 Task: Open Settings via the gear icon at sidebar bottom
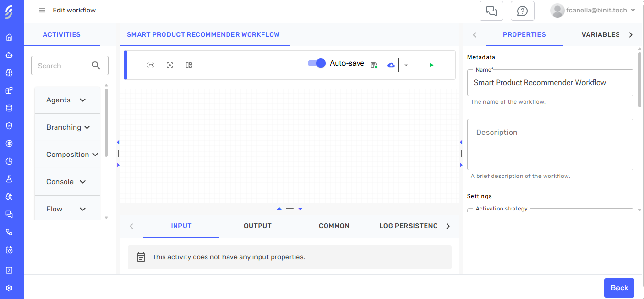pos(10,288)
